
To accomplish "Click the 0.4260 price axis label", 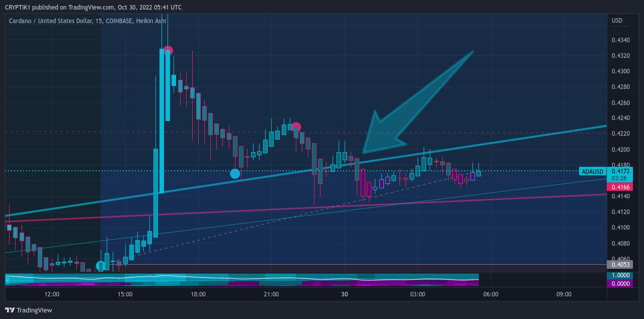I will tap(620, 102).
